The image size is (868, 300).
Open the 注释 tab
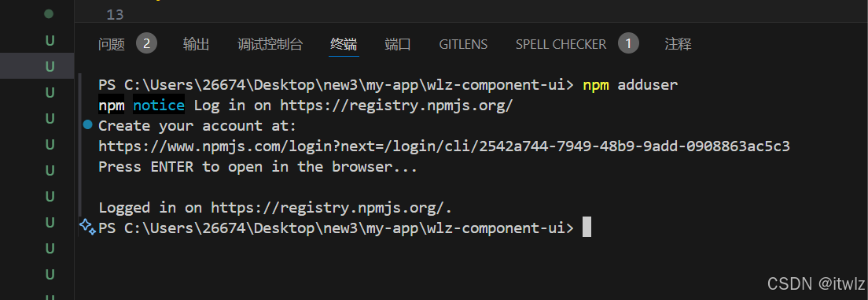point(678,44)
